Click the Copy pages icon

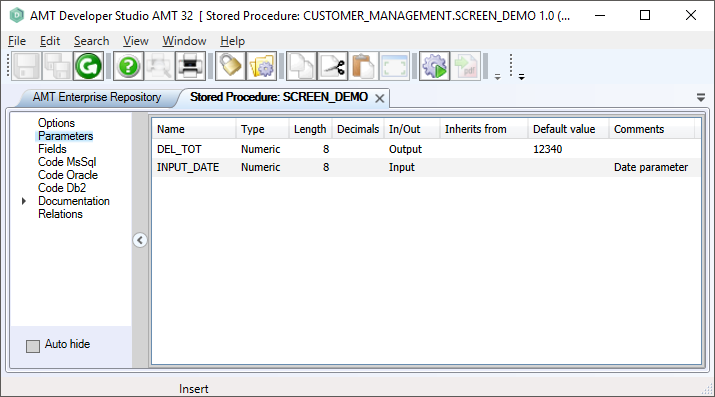click(301, 67)
